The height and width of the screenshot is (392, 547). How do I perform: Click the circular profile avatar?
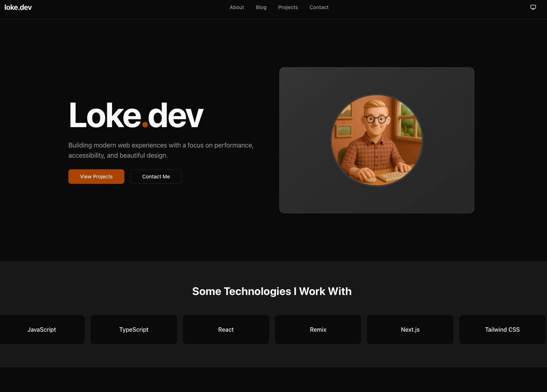(x=376, y=140)
